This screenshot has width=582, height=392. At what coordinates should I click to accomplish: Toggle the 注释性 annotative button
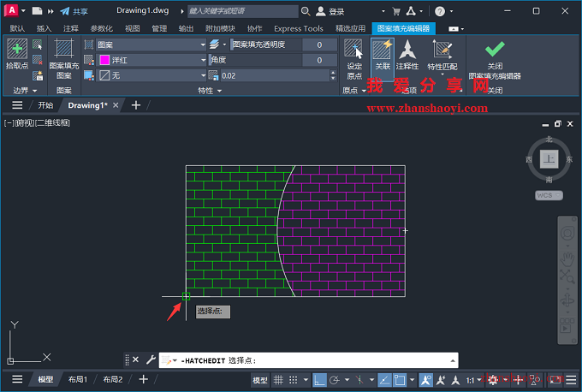pos(407,55)
